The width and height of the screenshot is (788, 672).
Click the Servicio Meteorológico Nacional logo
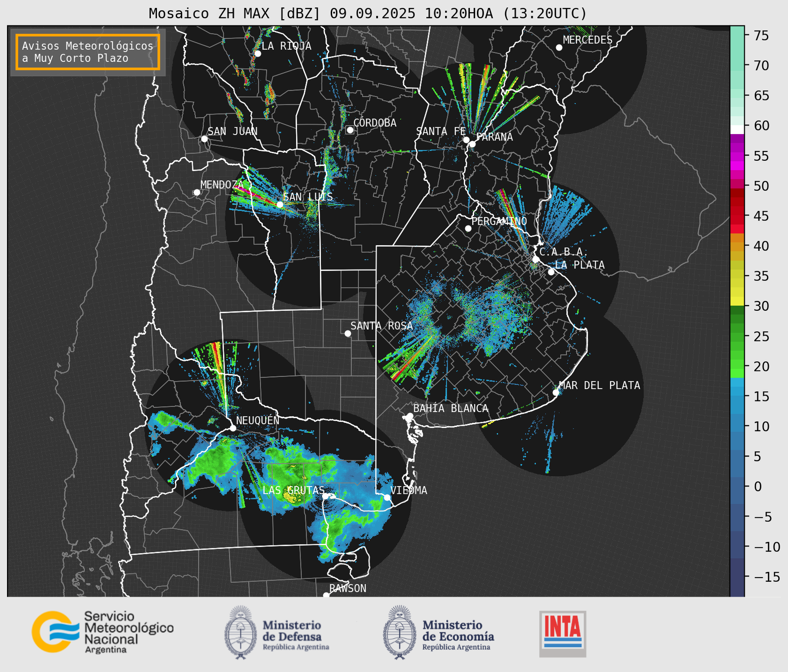102,632
